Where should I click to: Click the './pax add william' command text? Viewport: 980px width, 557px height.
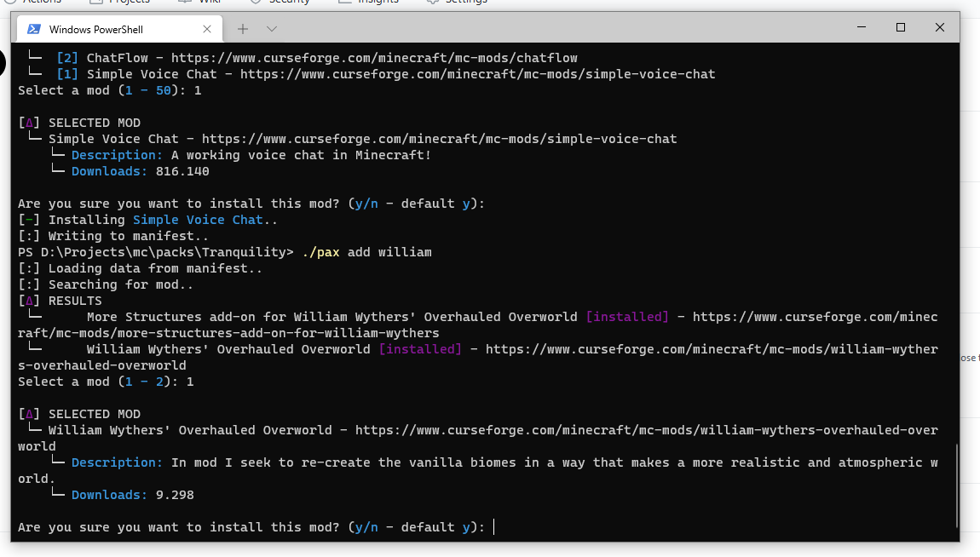(x=367, y=252)
